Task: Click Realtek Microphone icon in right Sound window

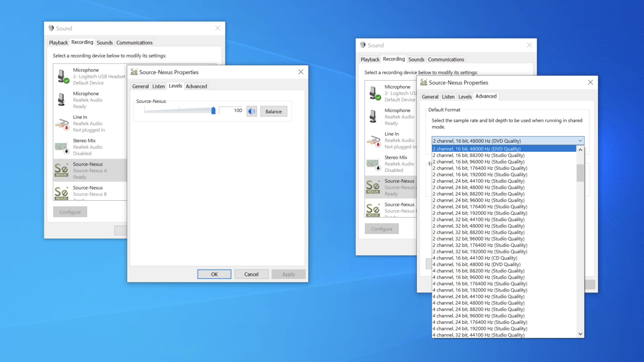Action: 373,116
